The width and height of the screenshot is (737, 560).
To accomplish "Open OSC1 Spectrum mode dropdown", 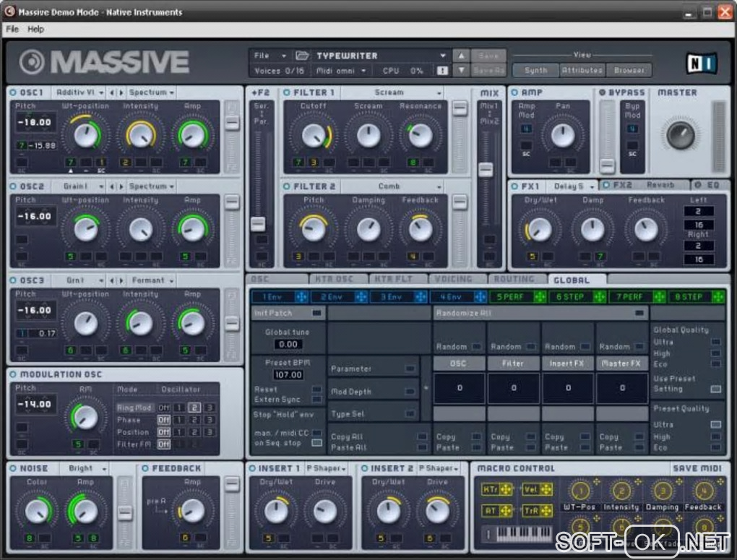I will (151, 92).
